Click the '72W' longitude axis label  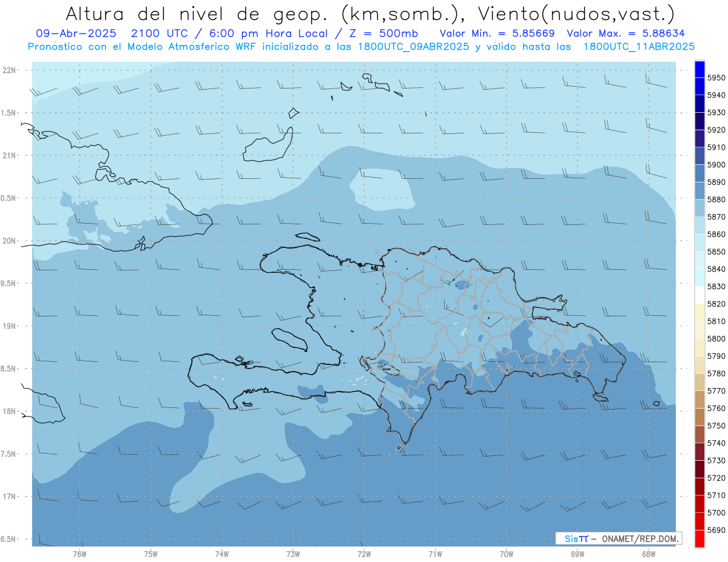tap(364, 554)
